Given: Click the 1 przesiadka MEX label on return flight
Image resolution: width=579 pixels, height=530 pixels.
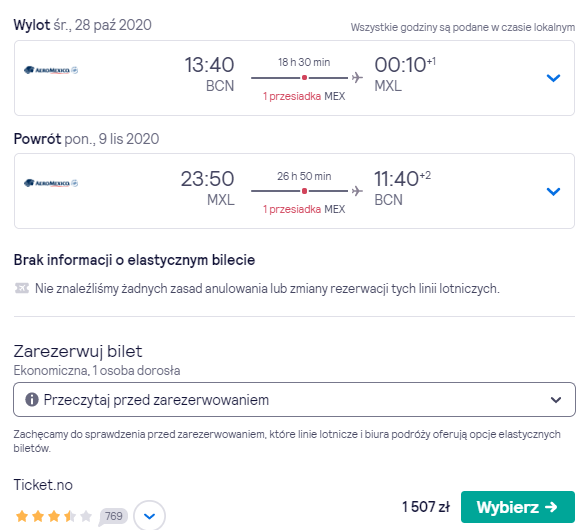Looking at the screenshot, I should coord(304,209).
